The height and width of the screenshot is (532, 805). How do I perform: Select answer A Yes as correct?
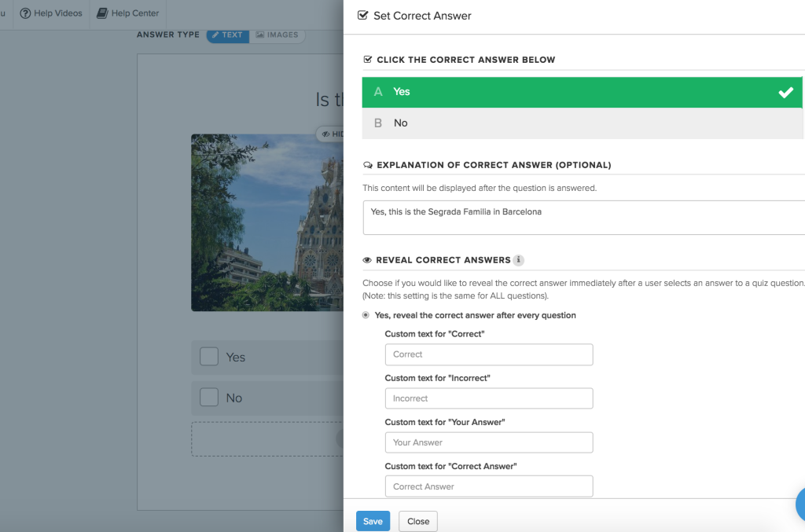point(583,93)
